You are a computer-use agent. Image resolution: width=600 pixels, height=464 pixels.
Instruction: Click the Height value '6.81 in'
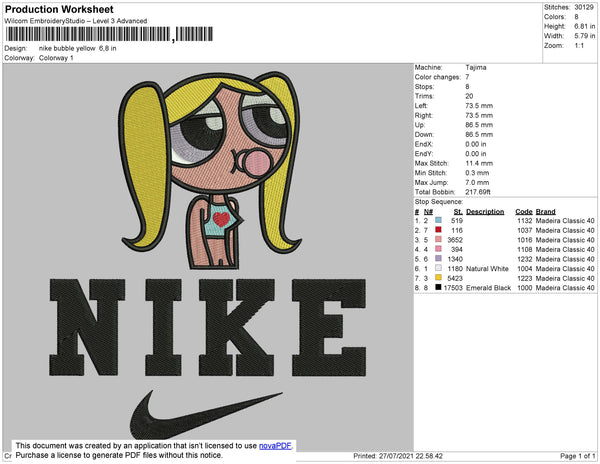click(584, 26)
